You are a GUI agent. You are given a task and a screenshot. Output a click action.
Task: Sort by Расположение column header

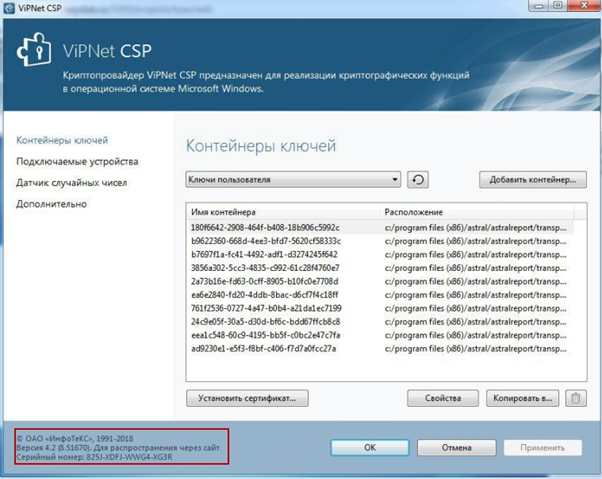pos(477,212)
